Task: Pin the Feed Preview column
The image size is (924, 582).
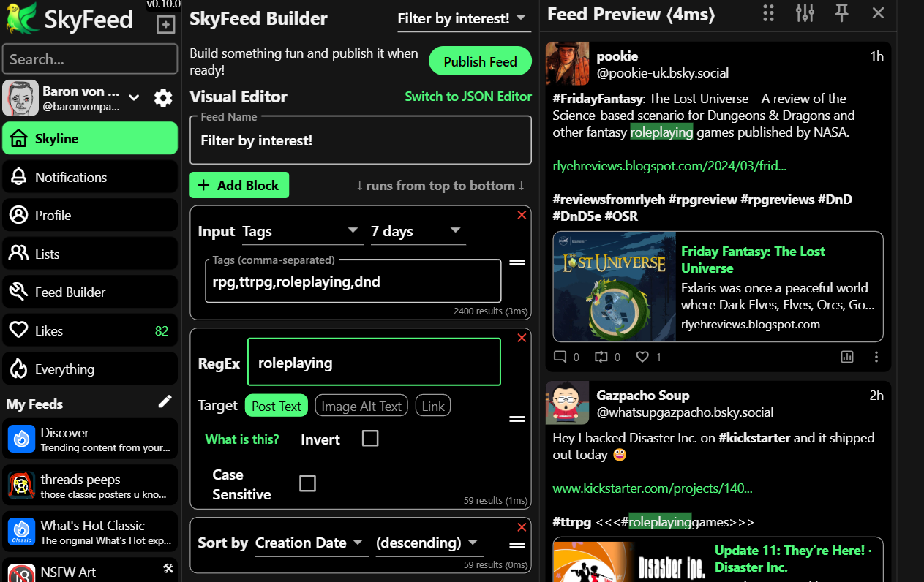Action: coord(841,12)
